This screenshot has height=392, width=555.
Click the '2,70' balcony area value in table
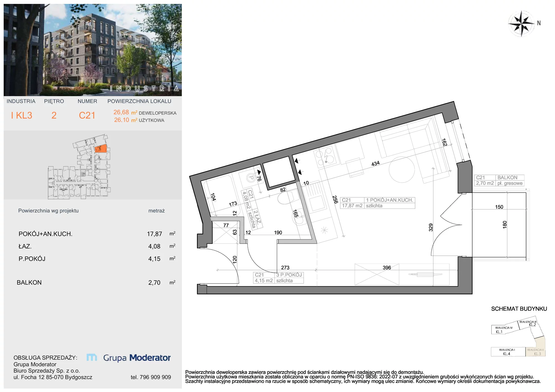[x=154, y=282]
